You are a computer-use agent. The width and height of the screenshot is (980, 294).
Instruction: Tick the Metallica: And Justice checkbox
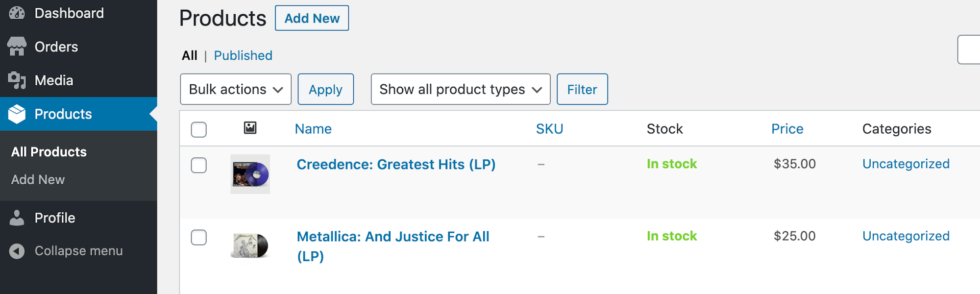coord(199,237)
